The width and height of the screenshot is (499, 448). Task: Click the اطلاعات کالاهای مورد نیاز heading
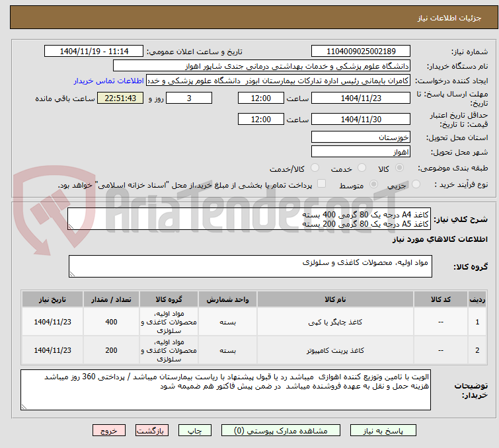[x=440, y=239]
